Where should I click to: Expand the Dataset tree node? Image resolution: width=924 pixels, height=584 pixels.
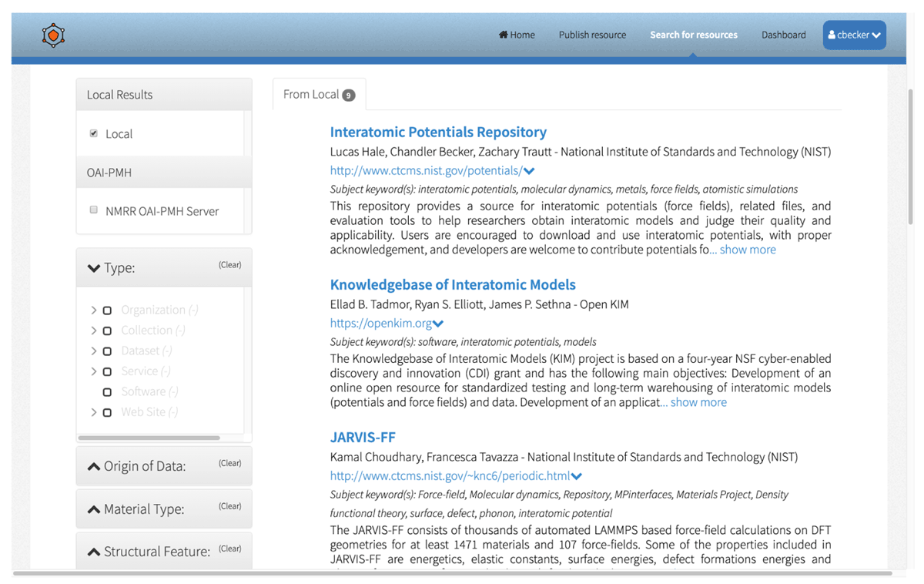94,351
